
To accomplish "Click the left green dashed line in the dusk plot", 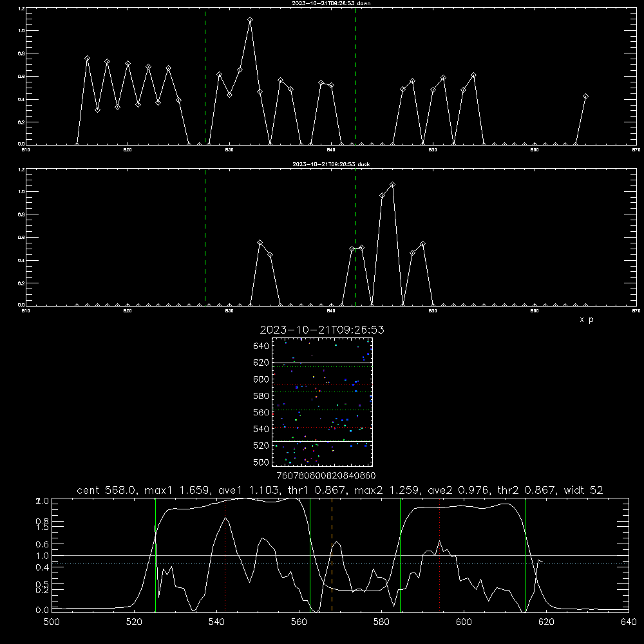I will point(205,238).
